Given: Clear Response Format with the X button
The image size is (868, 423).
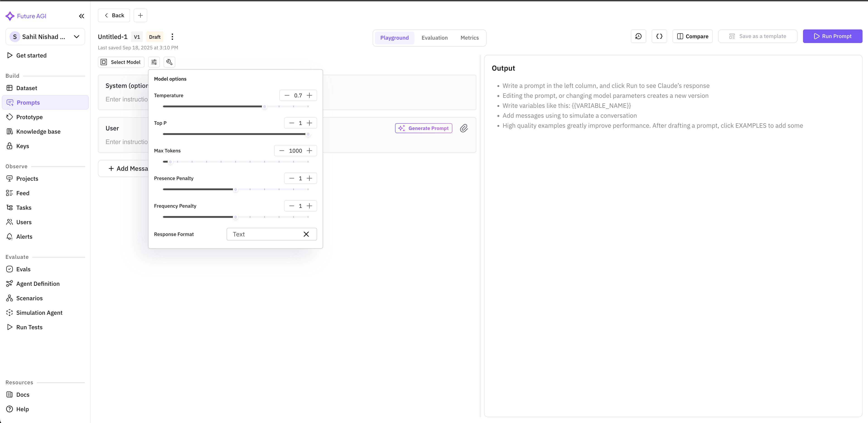Looking at the screenshot, I should click(x=306, y=234).
